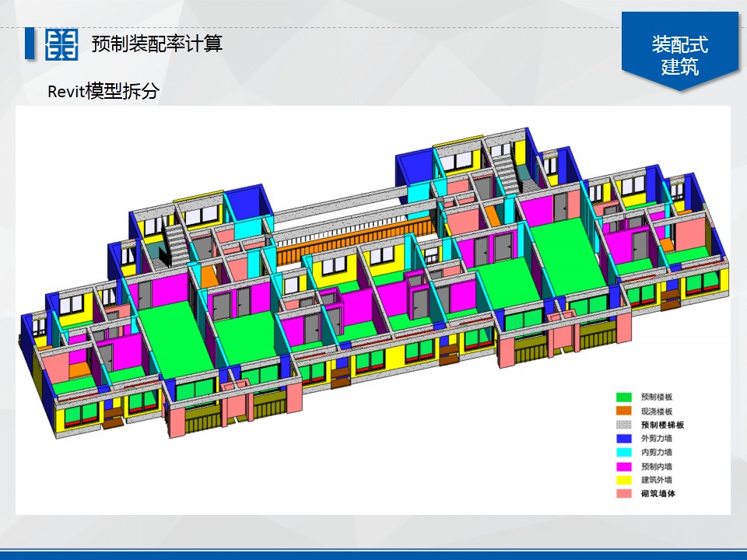Select the magenta 预制内墙 legend swatch
This screenshot has width=747, height=560.
[623, 466]
